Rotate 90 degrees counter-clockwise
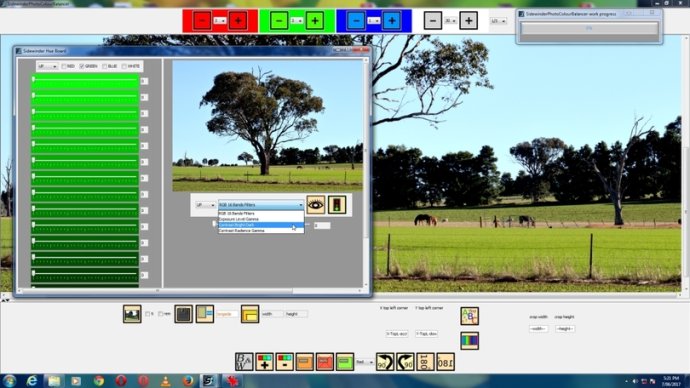Viewport: 690px width, 388px height. [385, 362]
